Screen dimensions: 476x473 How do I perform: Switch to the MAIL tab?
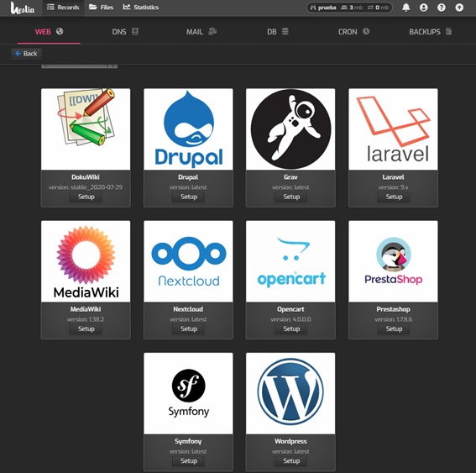tap(201, 32)
